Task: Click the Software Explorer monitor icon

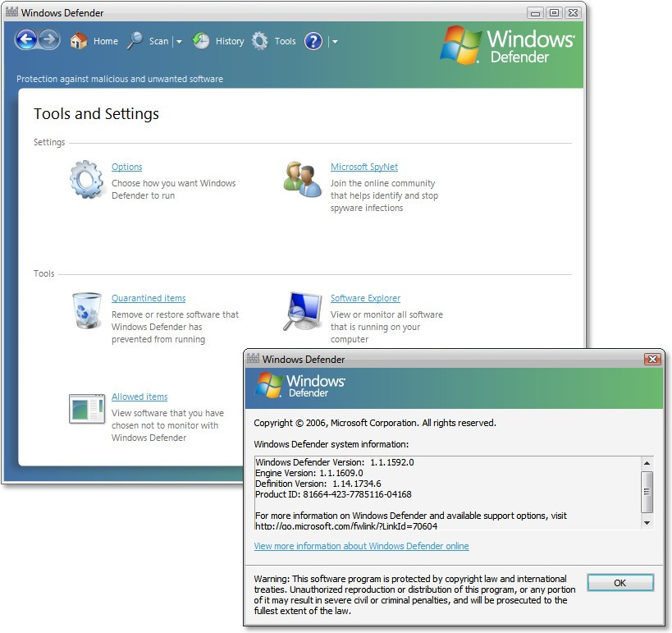Action: (303, 311)
